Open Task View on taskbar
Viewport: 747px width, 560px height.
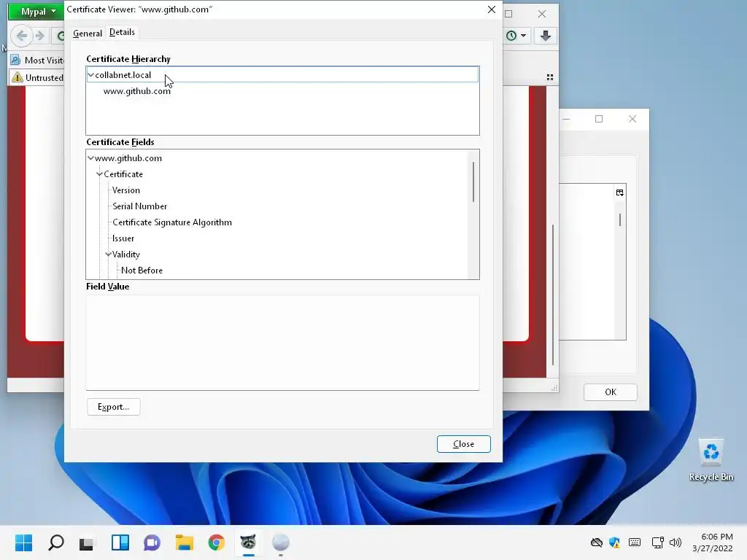(87, 542)
